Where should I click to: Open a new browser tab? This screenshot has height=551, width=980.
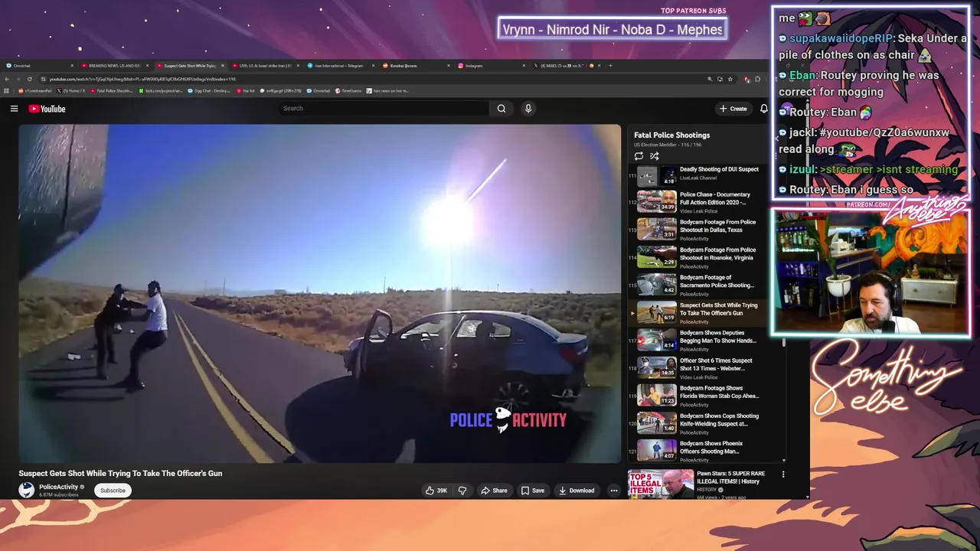tap(610, 66)
